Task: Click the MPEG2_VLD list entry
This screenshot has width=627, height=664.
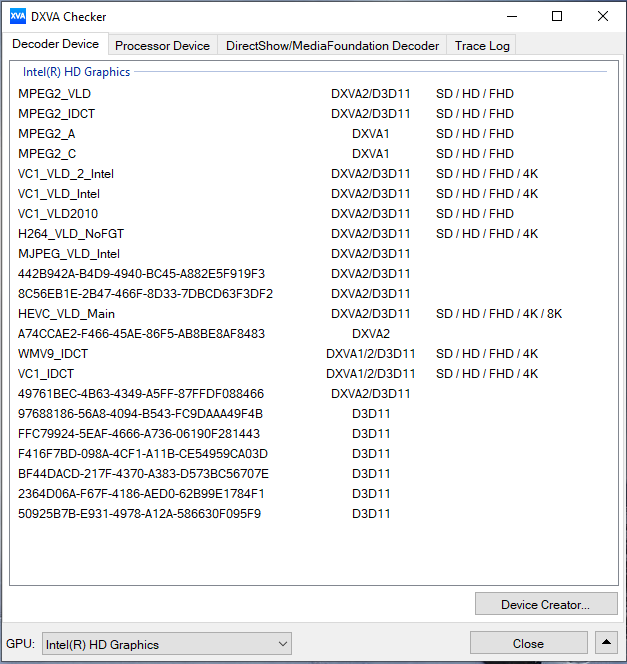Action: (54, 94)
